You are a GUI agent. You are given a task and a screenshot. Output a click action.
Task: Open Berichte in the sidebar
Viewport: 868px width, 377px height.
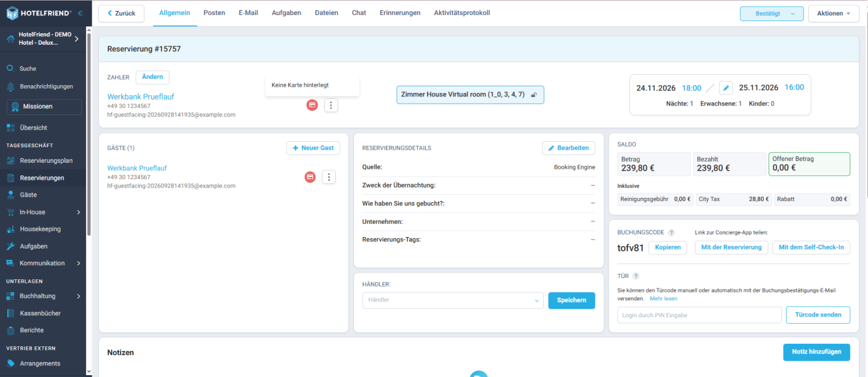point(31,330)
